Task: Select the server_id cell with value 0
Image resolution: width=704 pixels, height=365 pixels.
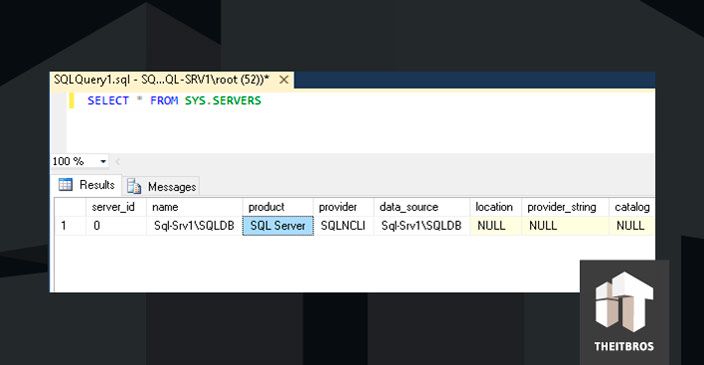Action: coord(116,225)
